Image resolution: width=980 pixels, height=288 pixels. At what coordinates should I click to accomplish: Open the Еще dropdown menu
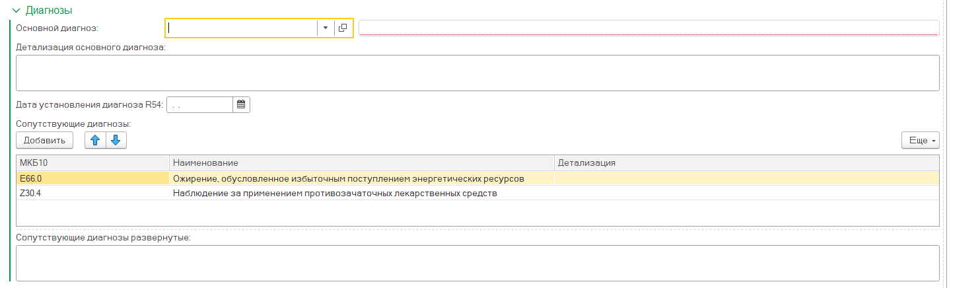[x=920, y=140]
